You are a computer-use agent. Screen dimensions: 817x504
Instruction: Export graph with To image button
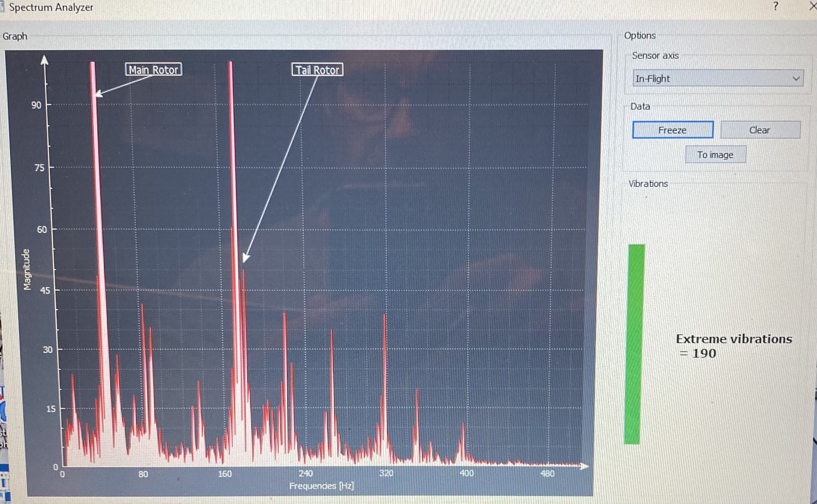coord(715,155)
